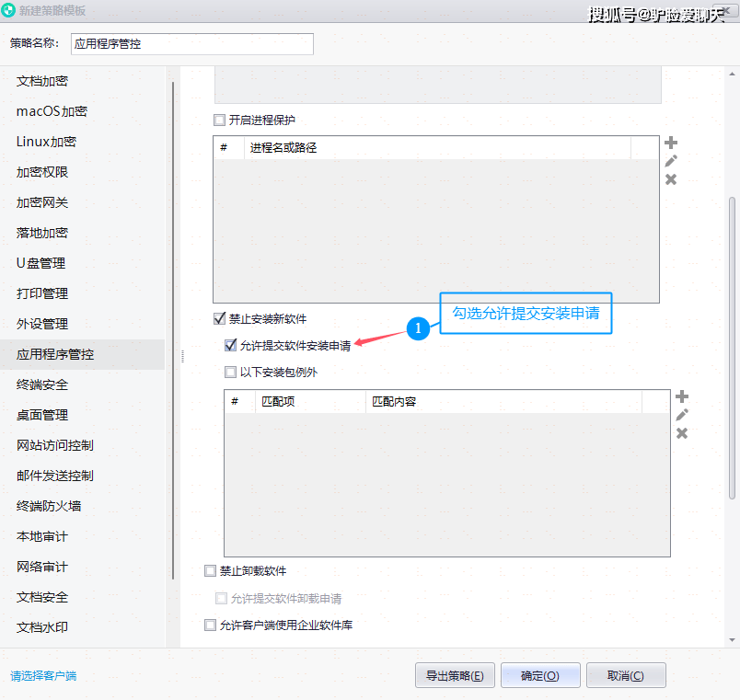Delete entry from process name list
Screen dimensions: 740x700
point(671,179)
